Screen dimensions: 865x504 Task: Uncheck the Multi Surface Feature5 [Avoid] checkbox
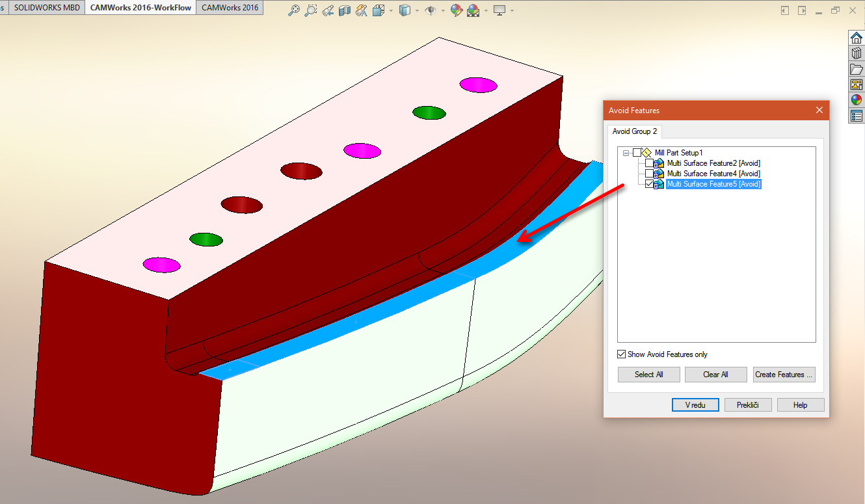(x=649, y=184)
